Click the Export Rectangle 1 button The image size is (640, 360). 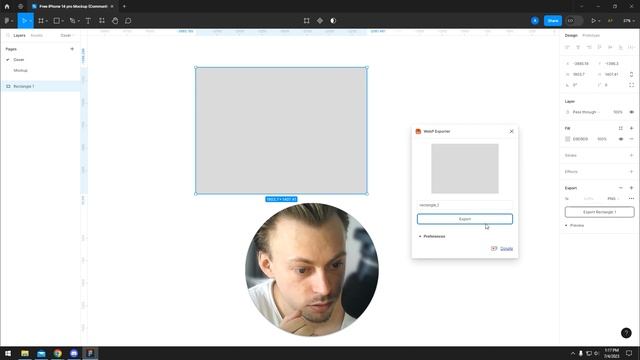pyautogui.click(x=599, y=212)
